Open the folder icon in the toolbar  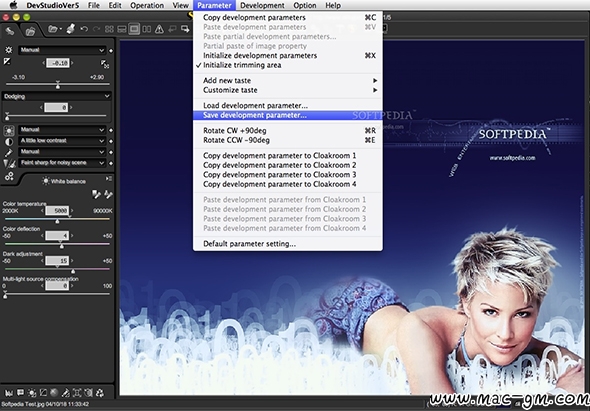(x=53, y=29)
